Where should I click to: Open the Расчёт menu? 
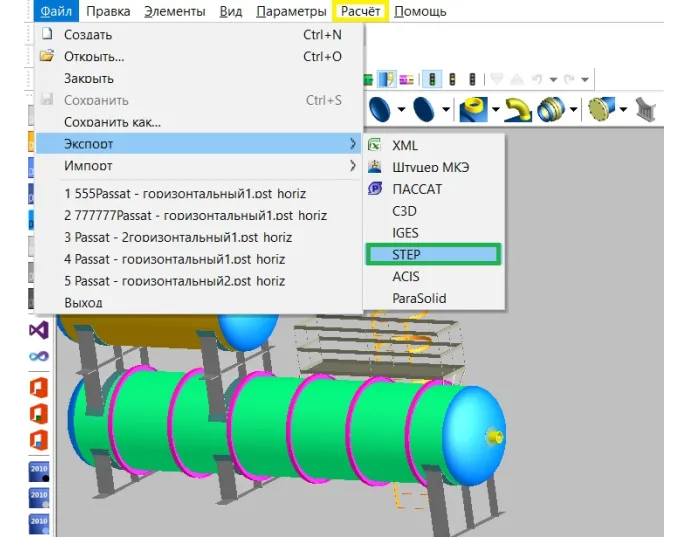(x=360, y=12)
